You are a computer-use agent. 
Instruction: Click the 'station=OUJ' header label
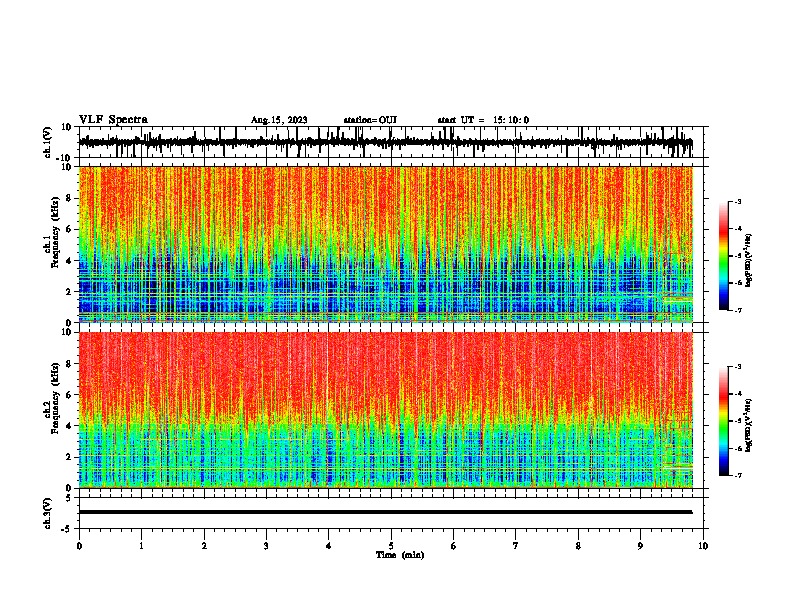370,120
